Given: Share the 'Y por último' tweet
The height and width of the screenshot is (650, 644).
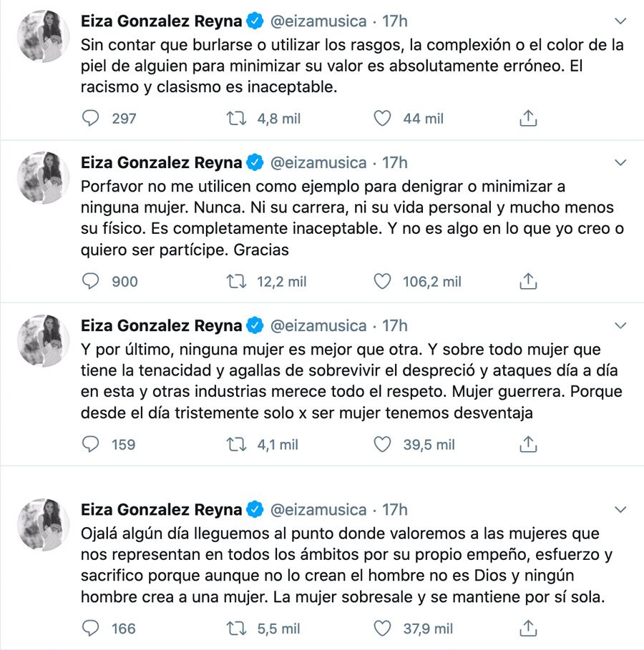Looking at the screenshot, I should tap(527, 445).
